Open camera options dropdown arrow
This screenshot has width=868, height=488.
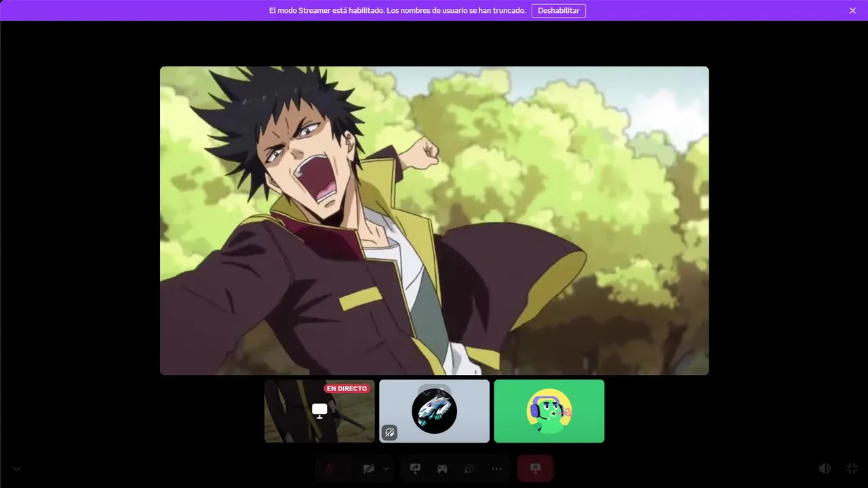point(386,468)
